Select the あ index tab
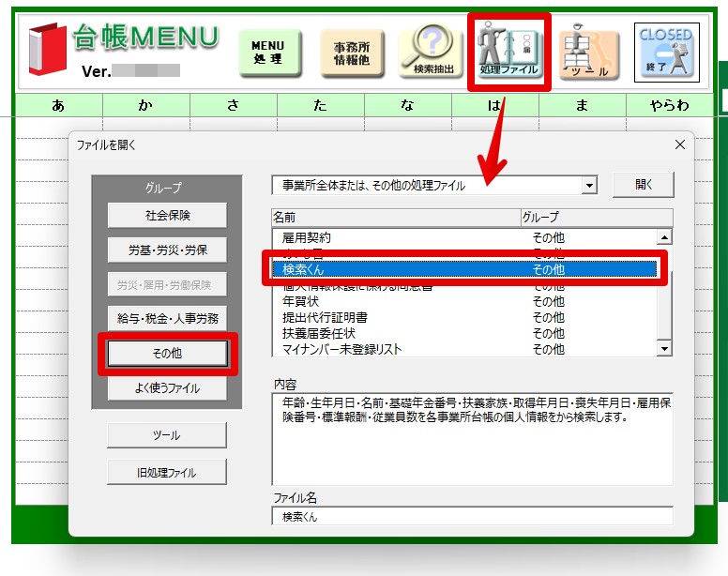Image resolution: width=728 pixels, height=576 pixels. click(59, 106)
